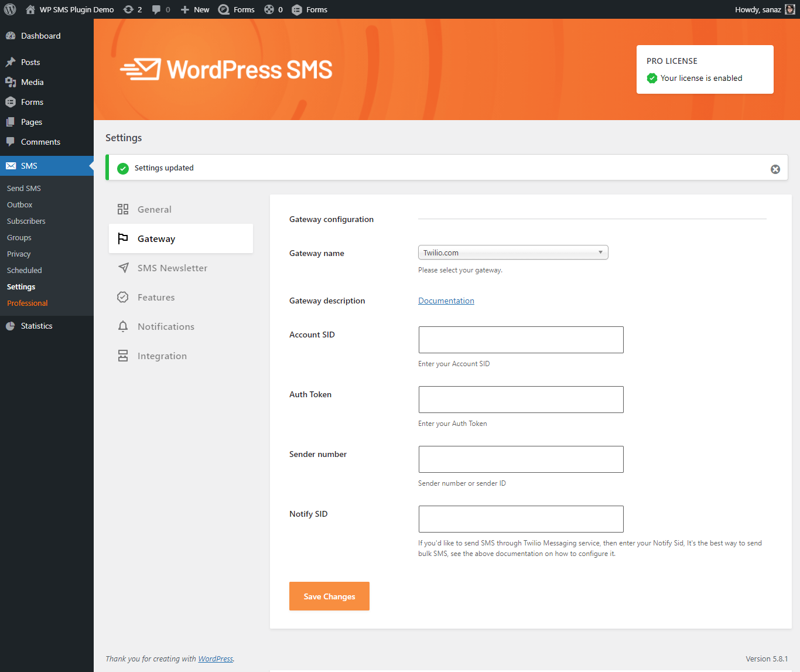Click the Media icon in sidebar
This screenshot has width=800, height=672.
(x=11, y=82)
